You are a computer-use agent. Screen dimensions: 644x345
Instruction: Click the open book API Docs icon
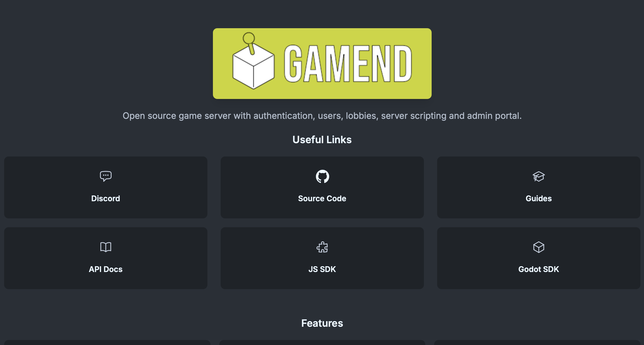pos(105,247)
